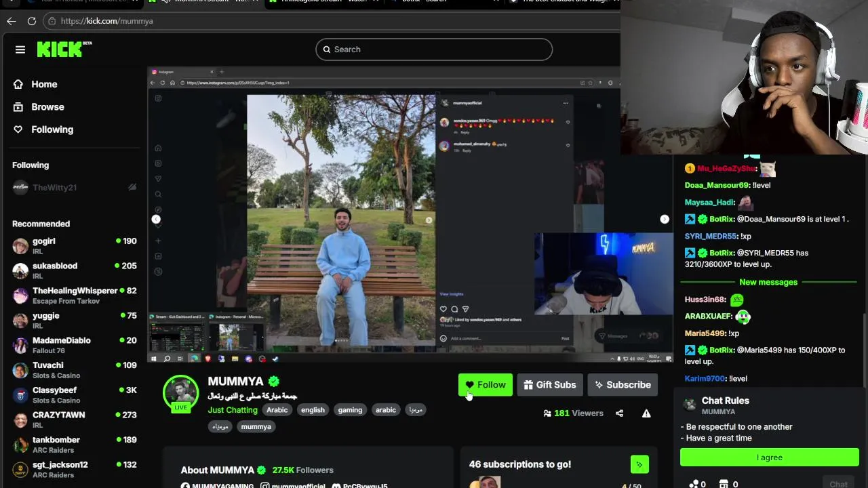Screen dimensions: 868x488
Task: Select the gaming tag
Action: coord(350,410)
